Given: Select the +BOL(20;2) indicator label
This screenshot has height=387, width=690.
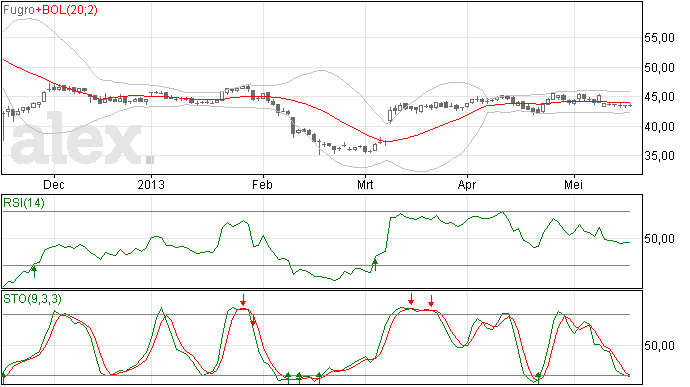Looking at the screenshot, I should click(x=66, y=10).
